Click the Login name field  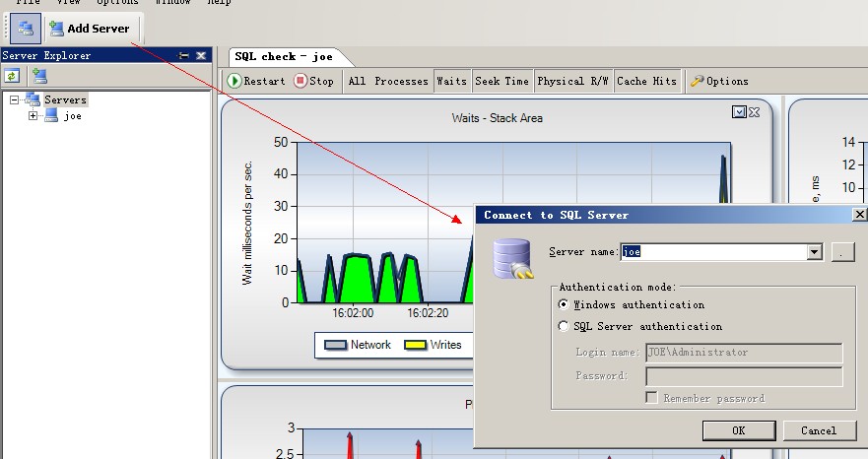pyautogui.click(x=744, y=353)
